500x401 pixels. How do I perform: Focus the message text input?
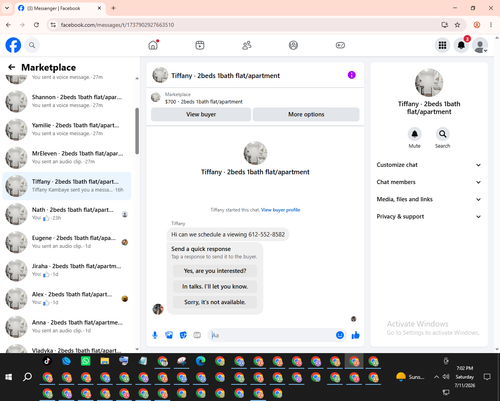(x=272, y=335)
